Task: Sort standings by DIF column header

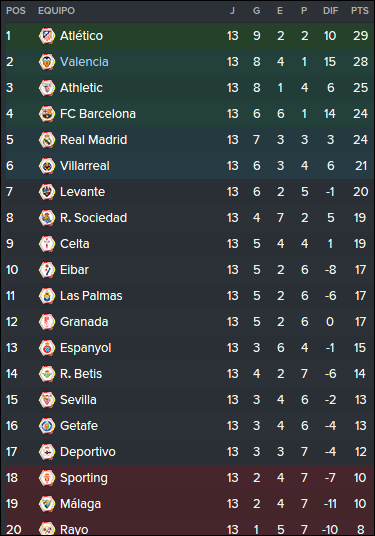Action: [331, 11]
